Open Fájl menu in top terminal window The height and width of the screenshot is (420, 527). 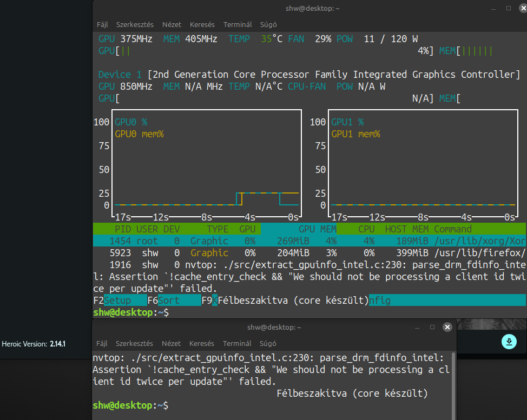point(102,24)
